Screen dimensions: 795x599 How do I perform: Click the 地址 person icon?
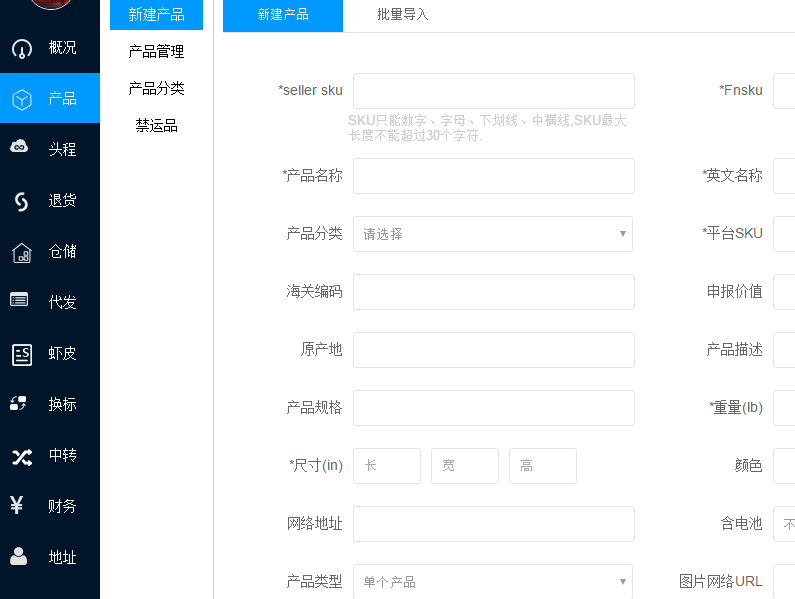click(x=18, y=556)
